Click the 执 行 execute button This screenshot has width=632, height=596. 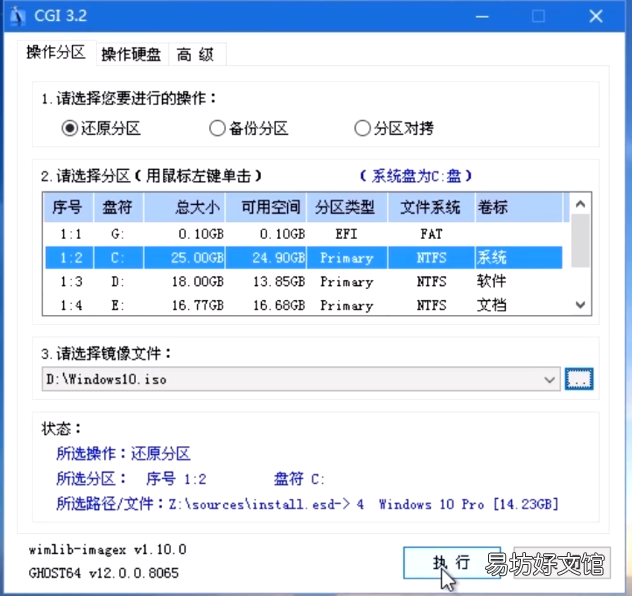(x=452, y=563)
